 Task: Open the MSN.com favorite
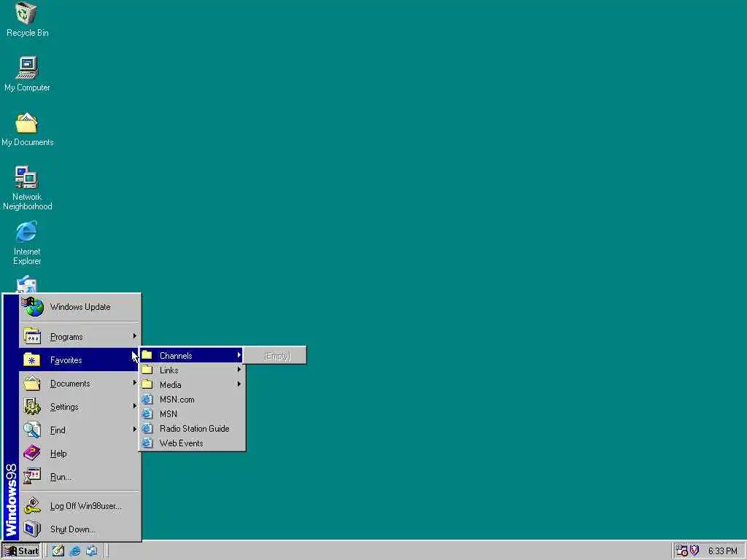tap(192, 400)
